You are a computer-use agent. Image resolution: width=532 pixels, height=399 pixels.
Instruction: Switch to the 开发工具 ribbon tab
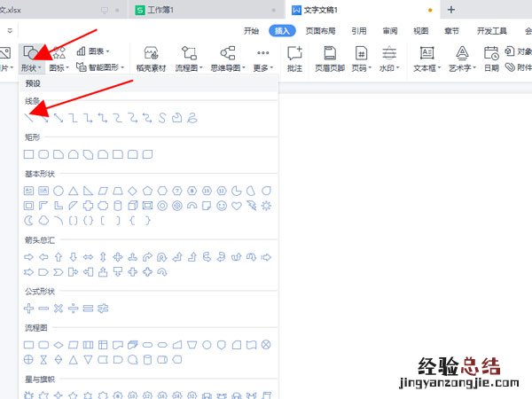(x=492, y=31)
